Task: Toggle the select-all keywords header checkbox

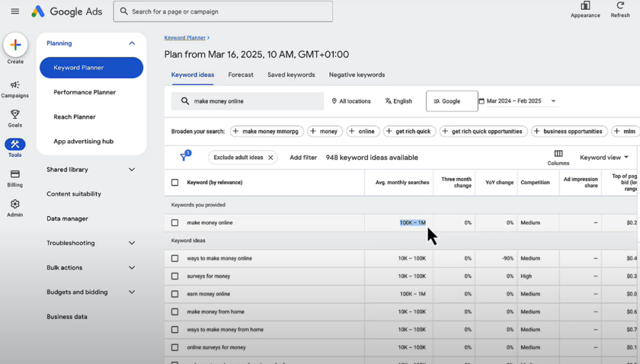Action: [x=175, y=183]
